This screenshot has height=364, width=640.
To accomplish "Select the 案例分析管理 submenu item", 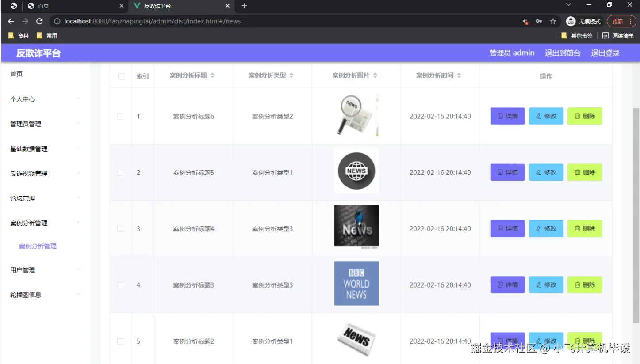I will click(38, 246).
